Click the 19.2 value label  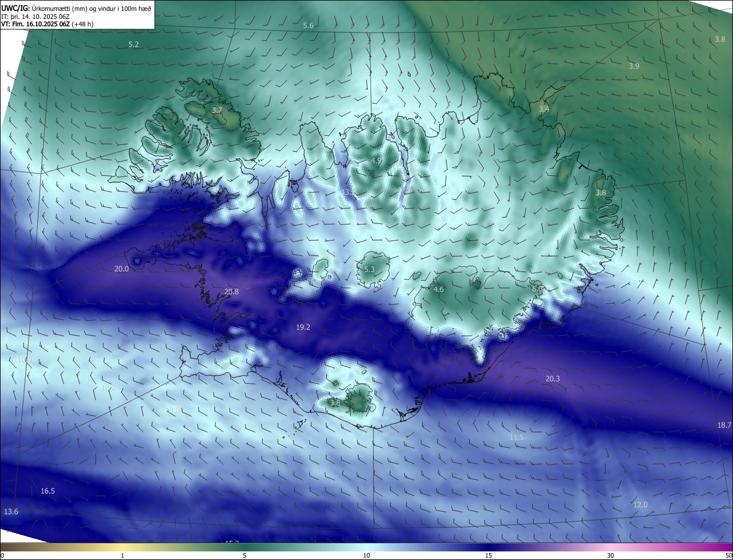(x=303, y=328)
